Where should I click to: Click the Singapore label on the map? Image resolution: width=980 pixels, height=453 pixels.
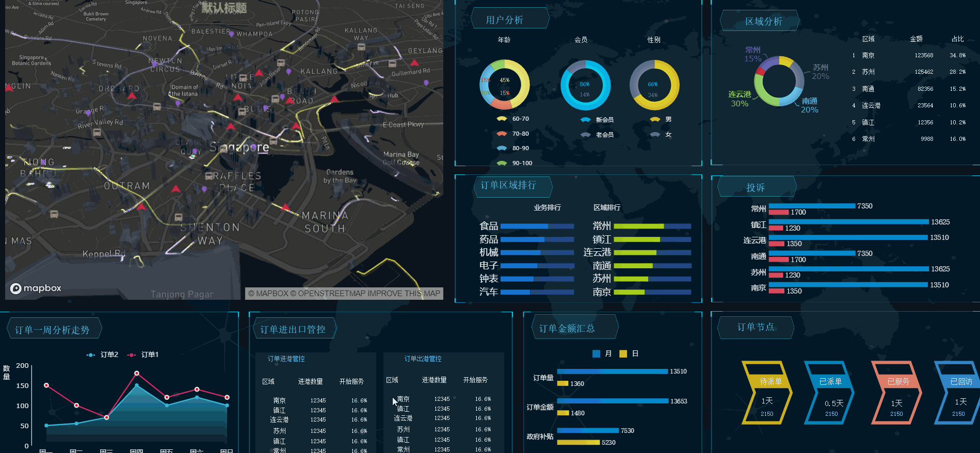(x=239, y=148)
